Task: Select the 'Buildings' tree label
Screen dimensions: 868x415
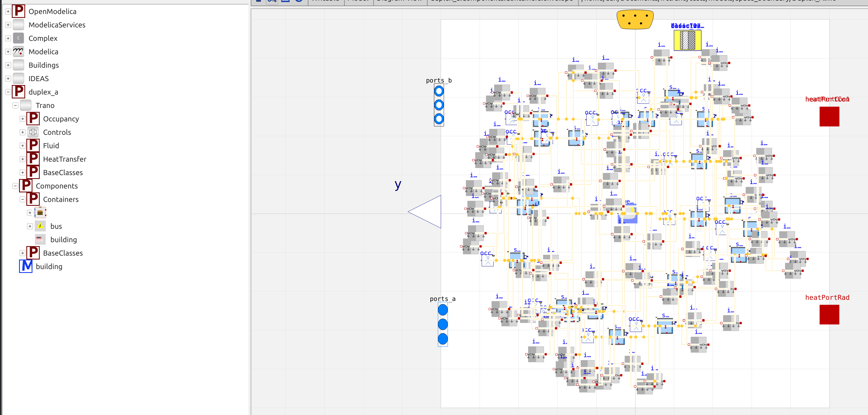Action: (x=44, y=65)
